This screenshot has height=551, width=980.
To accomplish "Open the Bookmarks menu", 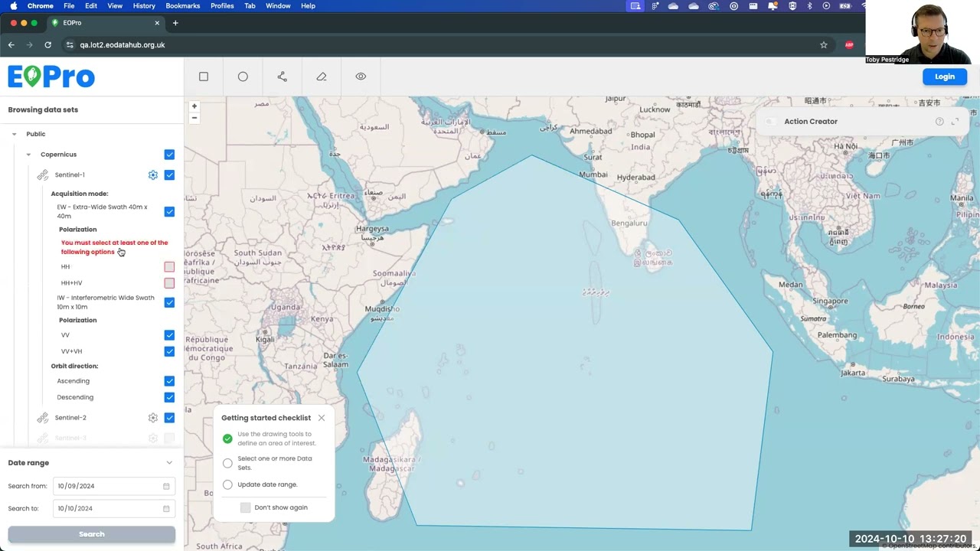I will coord(183,6).
